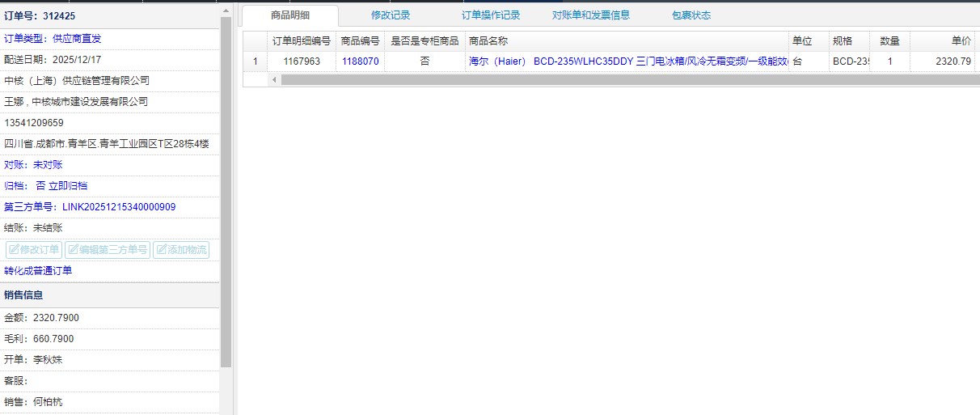
Task: Click 转化成普通订单 link
Action: pyautogui.click(x=38, y=270)
